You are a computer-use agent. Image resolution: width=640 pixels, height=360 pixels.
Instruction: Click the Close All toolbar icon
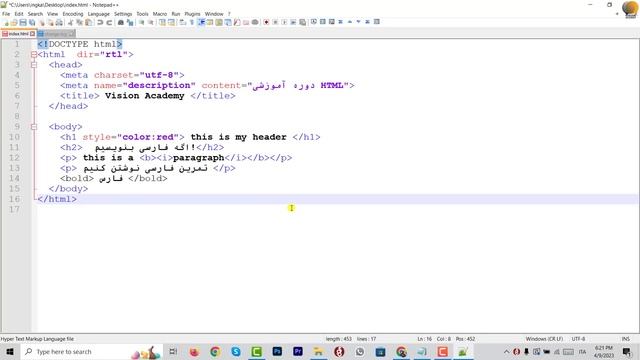coord(51,22)
